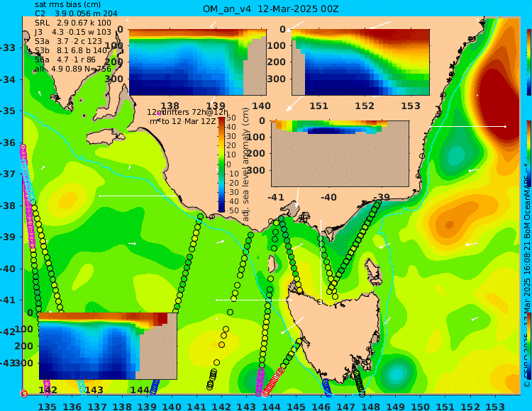The image size is (532, 411).
Task: Click the -33 latitude label on the left axis
Action: (7, 47)
